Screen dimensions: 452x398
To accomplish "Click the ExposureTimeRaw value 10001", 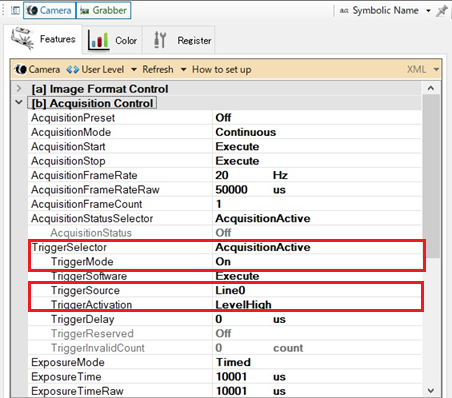I will 231,391.
